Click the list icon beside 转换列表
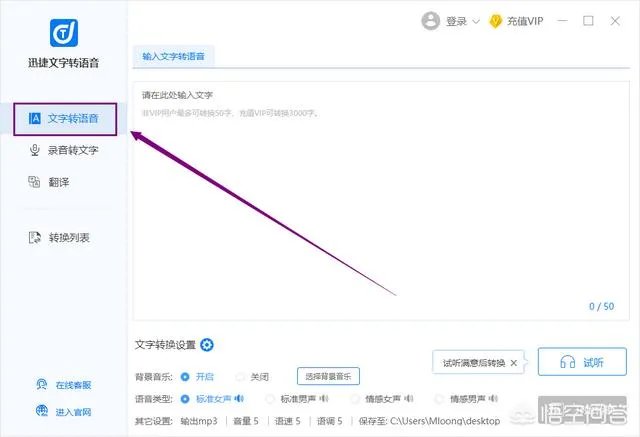The width and height of the screenshot is (640, 437). [35, 237]
